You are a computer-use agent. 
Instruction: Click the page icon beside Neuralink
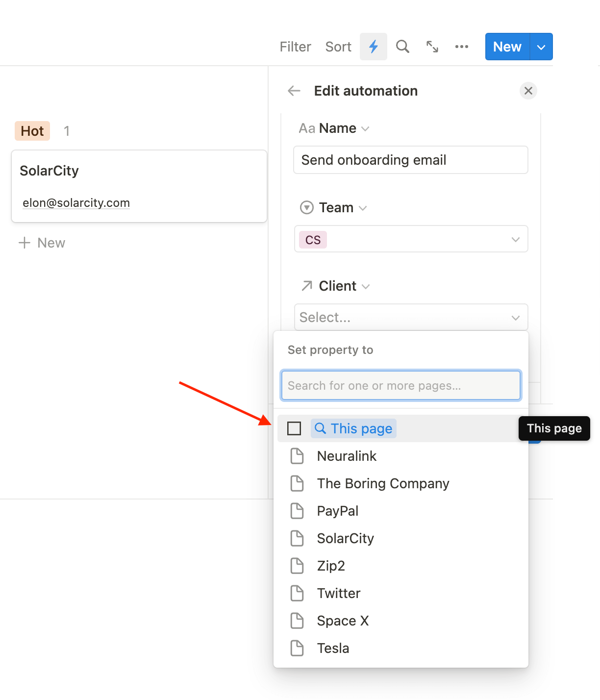(x=297, y=456)
